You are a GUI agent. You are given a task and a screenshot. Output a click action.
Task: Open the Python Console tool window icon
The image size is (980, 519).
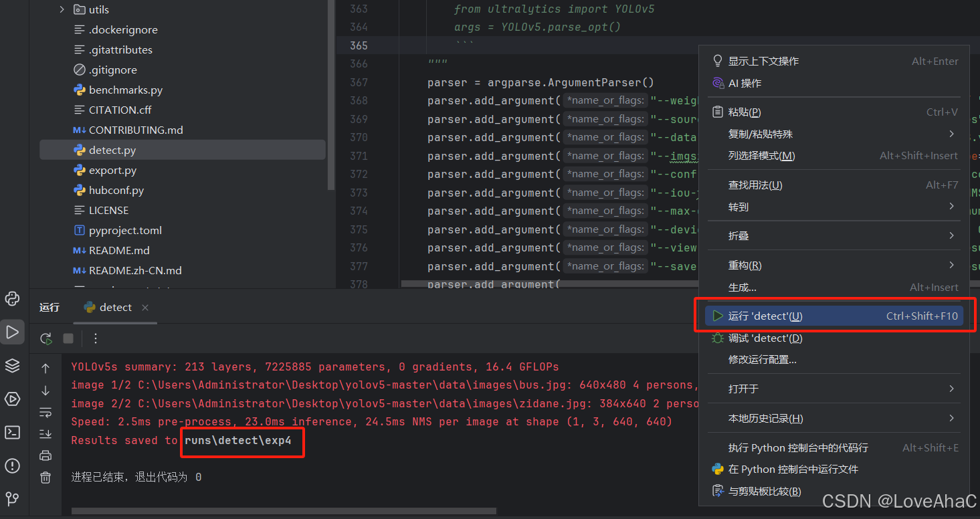(x=12, y=299)
